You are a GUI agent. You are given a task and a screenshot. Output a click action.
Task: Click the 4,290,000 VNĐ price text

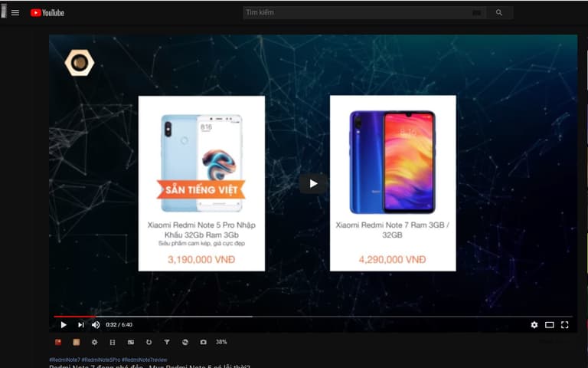392,259
